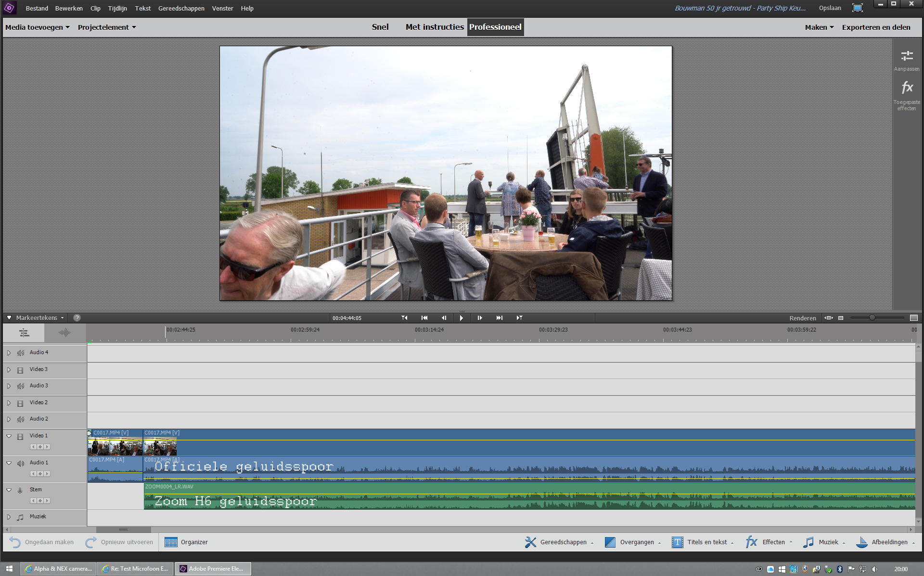Click the Renderen button

click(803, 318)
